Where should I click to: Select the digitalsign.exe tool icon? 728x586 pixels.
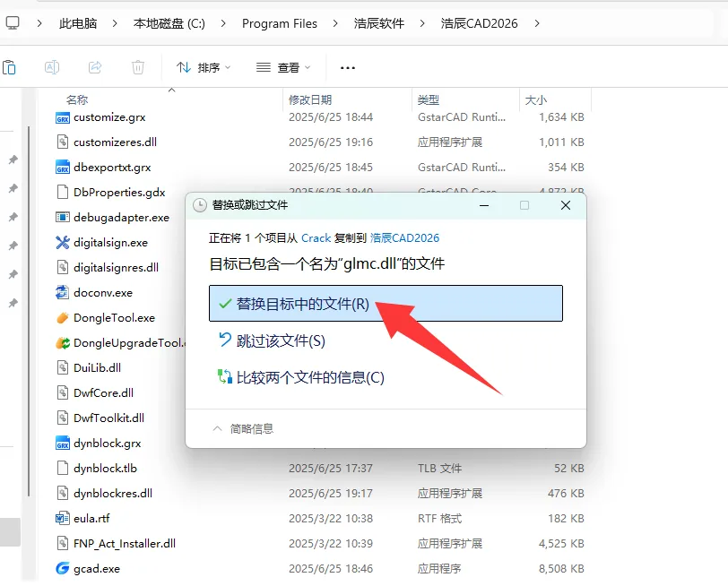(x=62, y=243)
